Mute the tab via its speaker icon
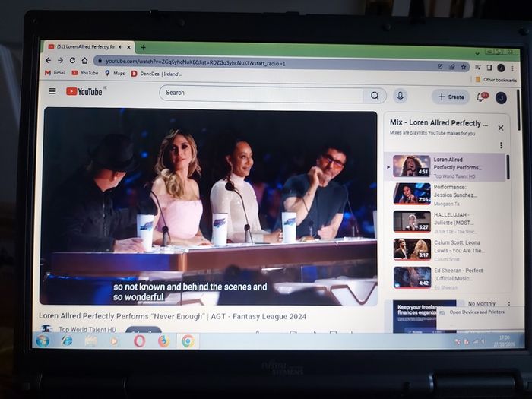532x399 pixels. [120, 47]
